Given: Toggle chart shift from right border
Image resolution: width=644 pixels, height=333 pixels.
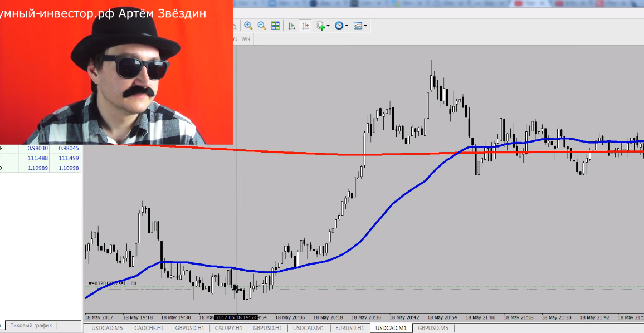Looking at the screenshot, I should pyautogui.click(x=305, y=26).
